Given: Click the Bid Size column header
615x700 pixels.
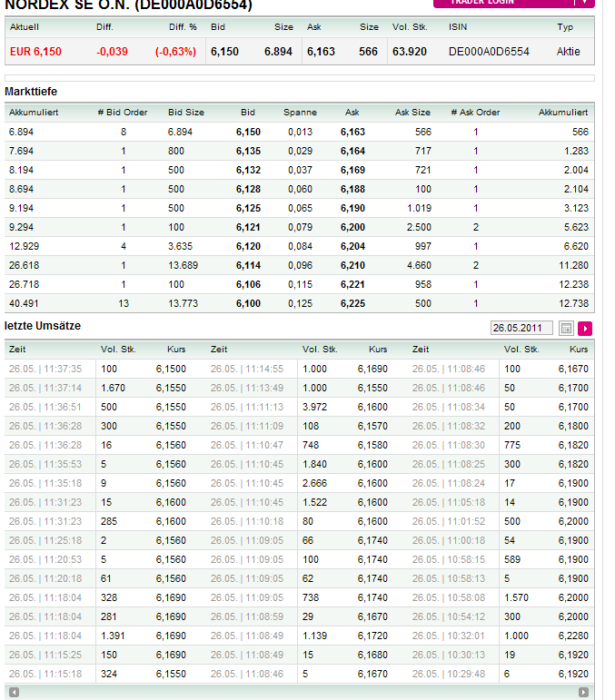Looking at the screenshot, I should coord(186,113).
